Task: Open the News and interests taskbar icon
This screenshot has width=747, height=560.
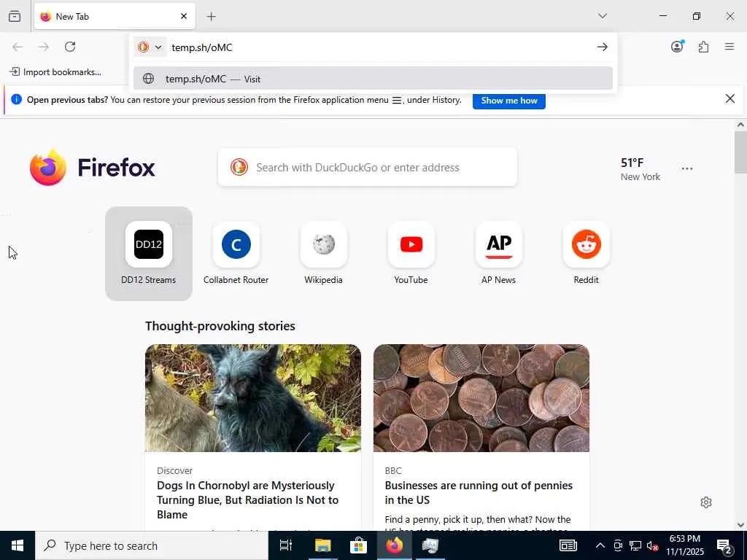Action: (x=568, y=545)
